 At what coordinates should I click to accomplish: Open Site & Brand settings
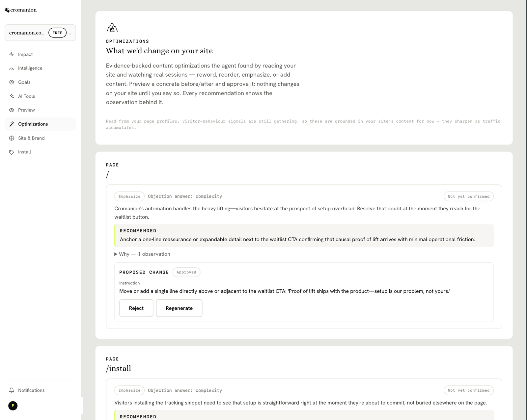pos(40,138)
